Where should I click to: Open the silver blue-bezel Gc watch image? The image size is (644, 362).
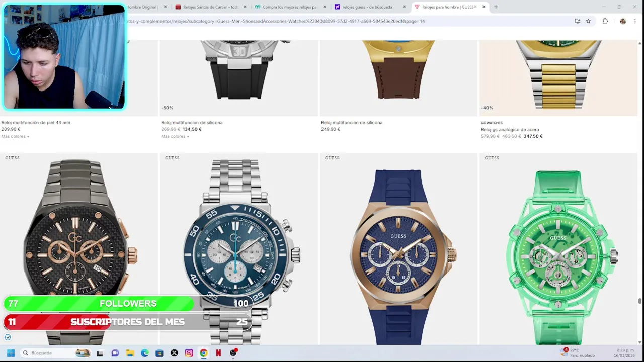[x=238, y=249]
